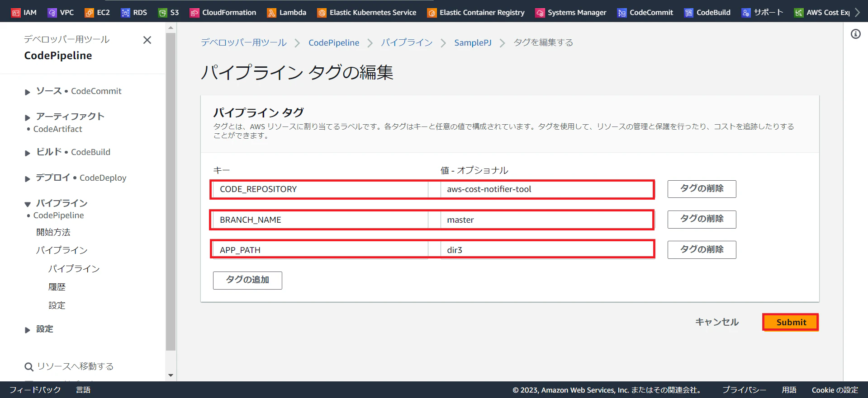Go to デベロッパー用ツール breadcrumb
The width and height of the screenshot is (868, 398).
244,42
